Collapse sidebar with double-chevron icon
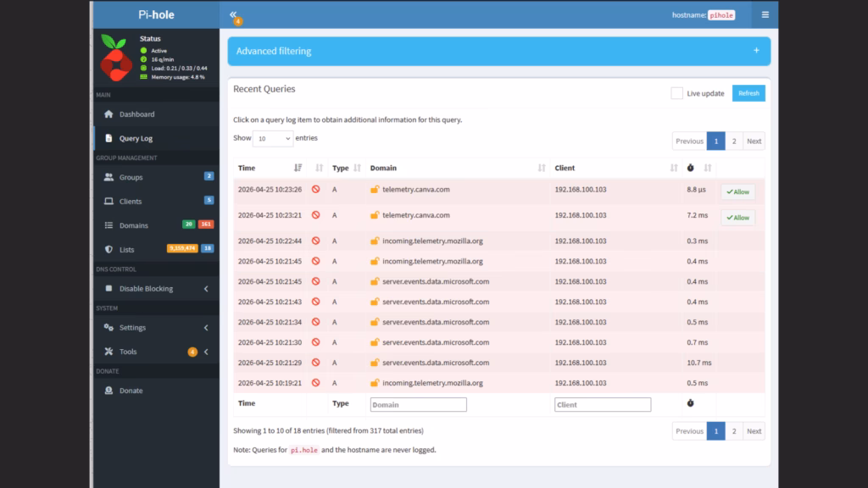Viewport: 868px width, 488px height. click(x=233, y=14)
